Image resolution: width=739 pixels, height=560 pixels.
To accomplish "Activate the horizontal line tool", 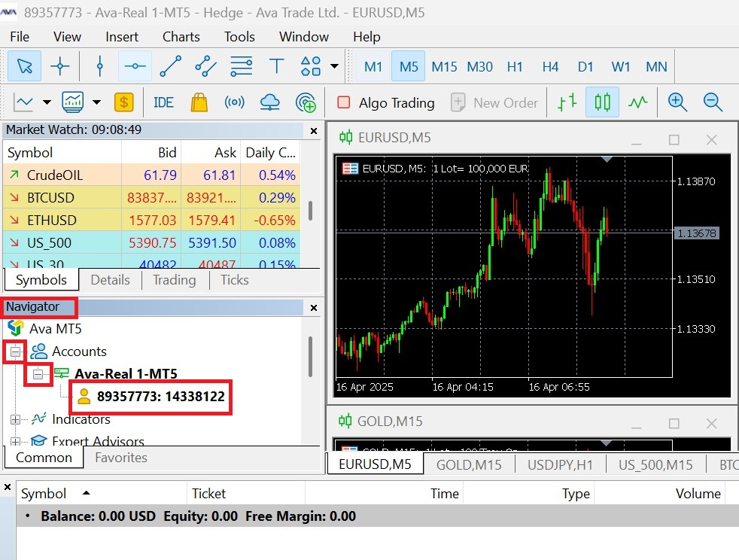I will point(135,66).
